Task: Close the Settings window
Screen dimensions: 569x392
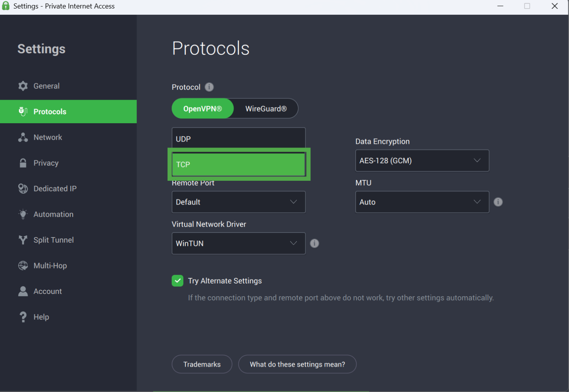Action: pyautogui.click(x=555, y=6)
